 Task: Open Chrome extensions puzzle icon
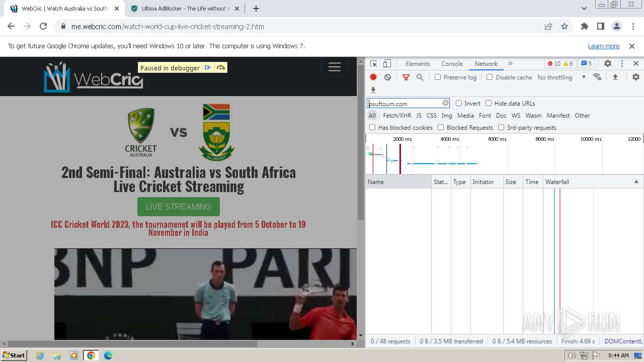point(585,27)
